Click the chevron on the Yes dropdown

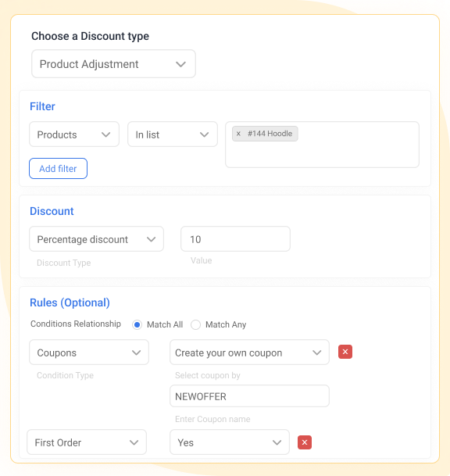click(277, 442)
